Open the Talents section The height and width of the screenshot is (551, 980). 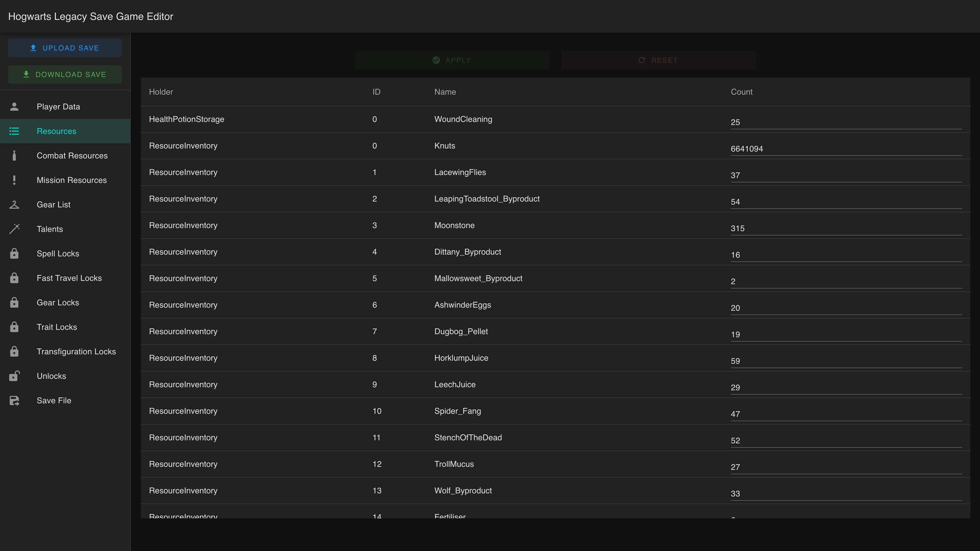pyautogui.click(x=65, y=229)
